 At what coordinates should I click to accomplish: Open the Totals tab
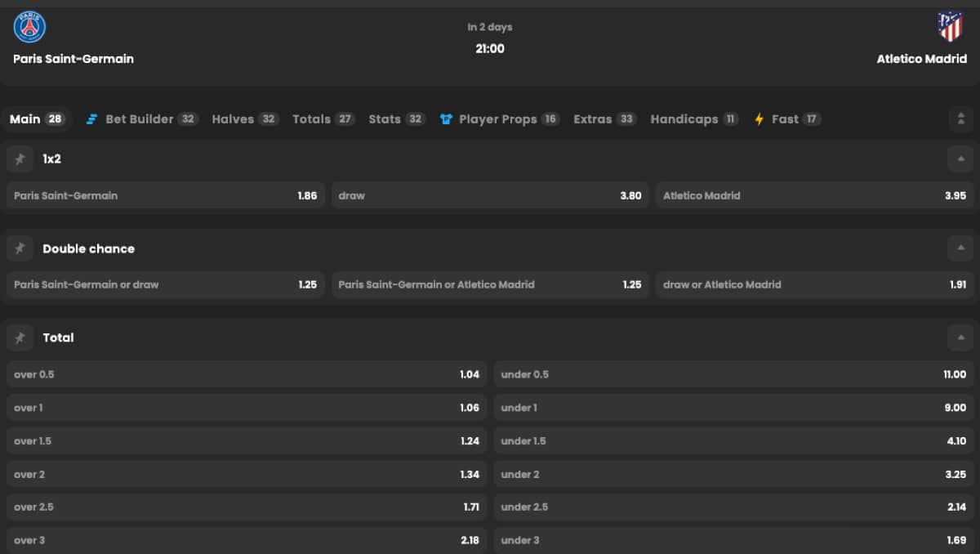pyautogui.click(x=323, y=119)
